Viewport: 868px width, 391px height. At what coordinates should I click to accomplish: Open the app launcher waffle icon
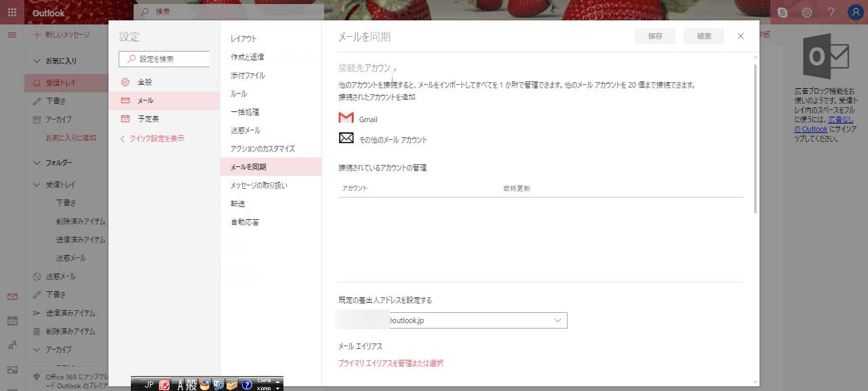12,12
